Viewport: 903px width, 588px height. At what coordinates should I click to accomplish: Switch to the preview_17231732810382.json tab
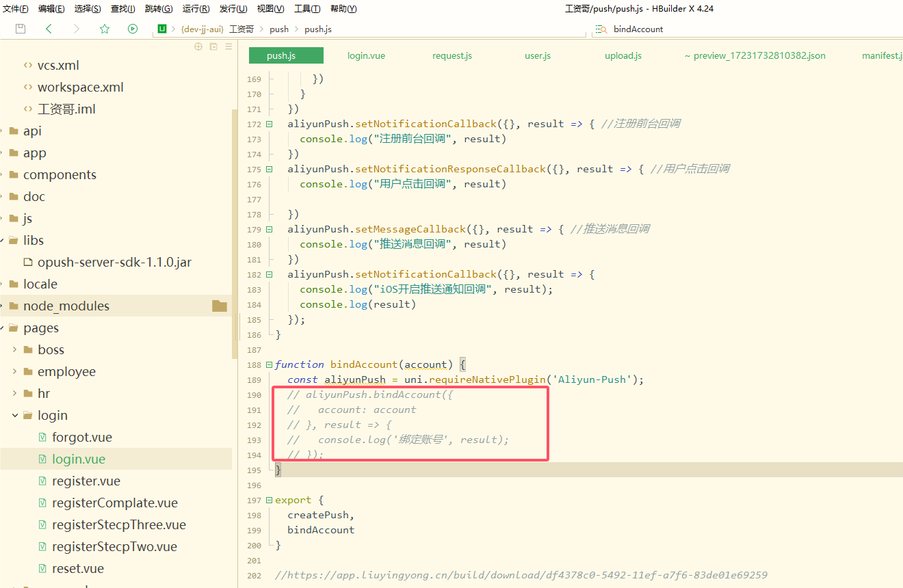pos(755,56)
